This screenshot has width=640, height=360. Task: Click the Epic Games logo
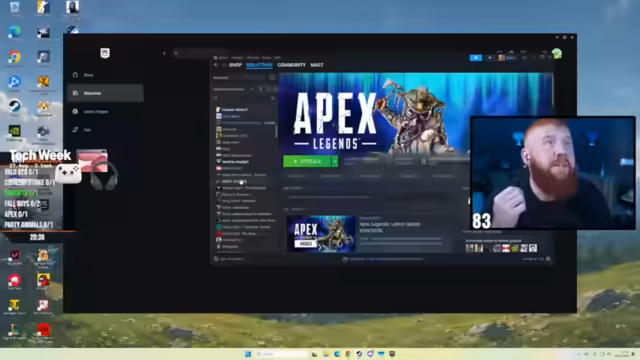105,53
